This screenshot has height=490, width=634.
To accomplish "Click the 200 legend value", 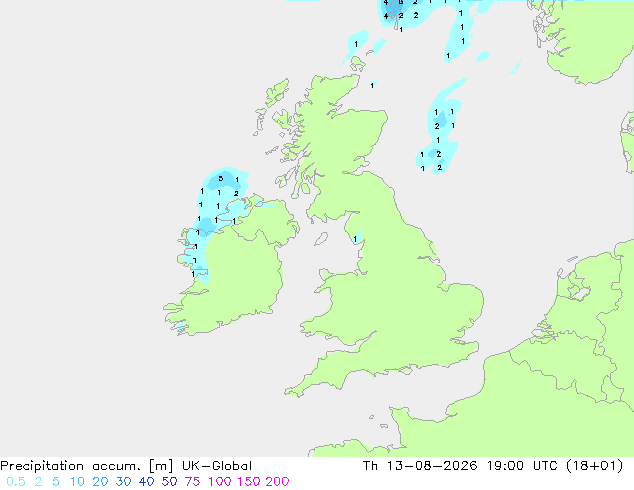I will click(x=277, y=482).
